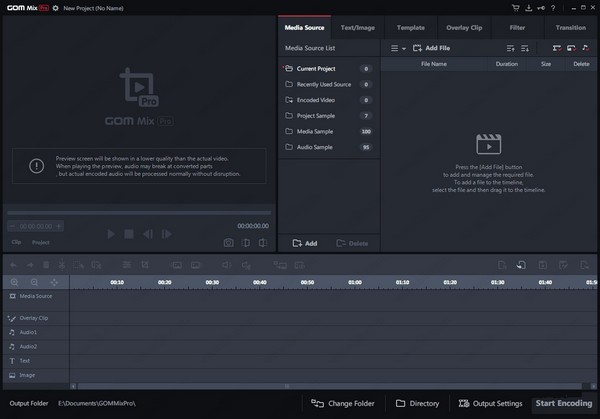This screenshot has width=600, height=419.
Task: Open the Transition tab
Action: tap(571, 28)
